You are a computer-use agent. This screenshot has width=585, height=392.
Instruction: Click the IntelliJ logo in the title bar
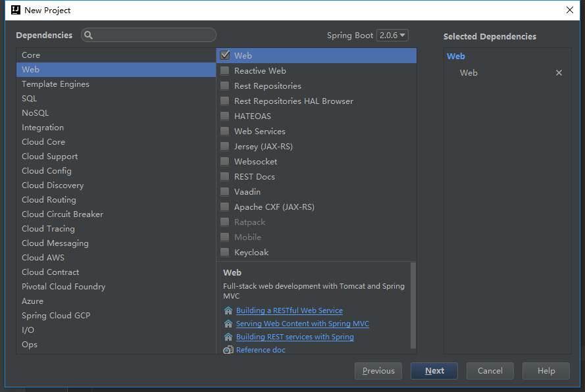coord(16,10)
